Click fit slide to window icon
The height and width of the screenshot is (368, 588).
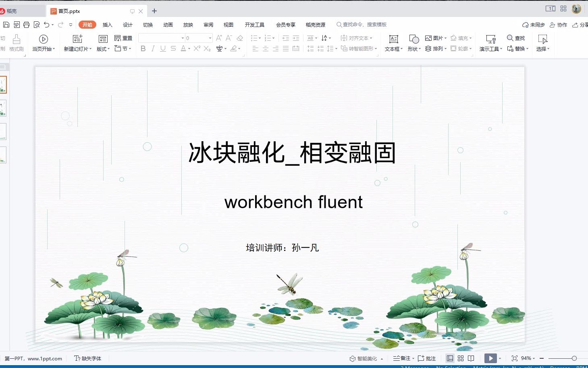[x=514, y=358]
